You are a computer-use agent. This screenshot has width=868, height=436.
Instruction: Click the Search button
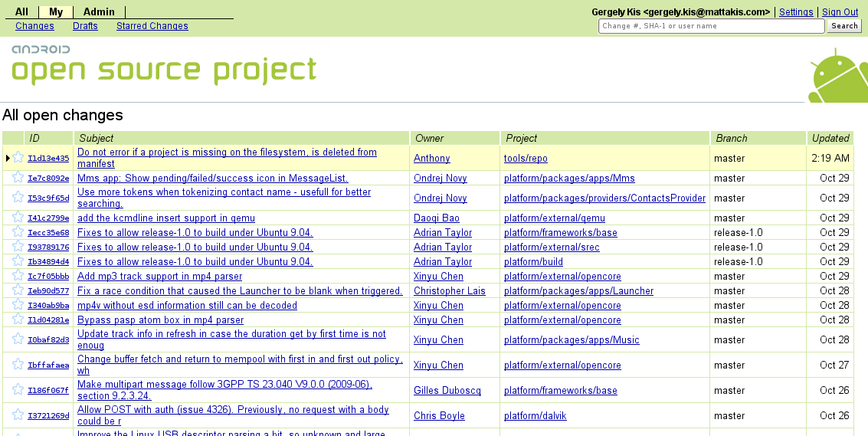click(x=844, y=26)
